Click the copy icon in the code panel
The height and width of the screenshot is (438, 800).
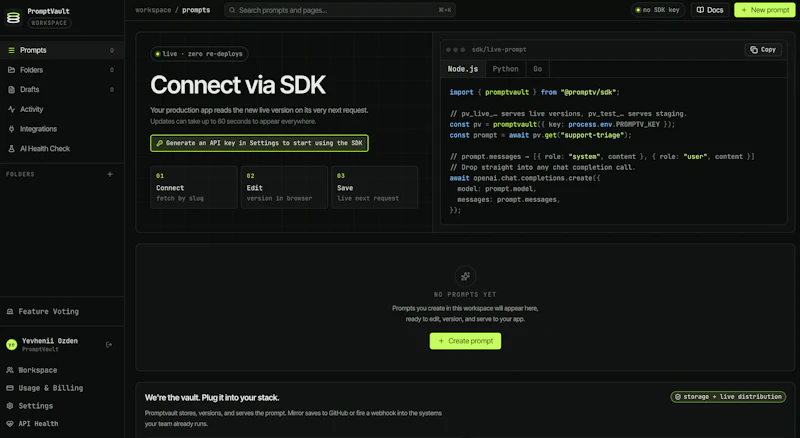[754, 50]
